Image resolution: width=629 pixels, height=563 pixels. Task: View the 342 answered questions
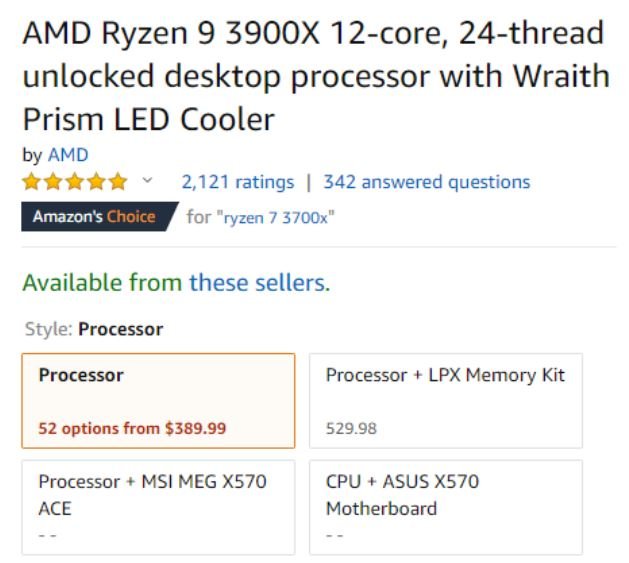(x=426, y=182)
